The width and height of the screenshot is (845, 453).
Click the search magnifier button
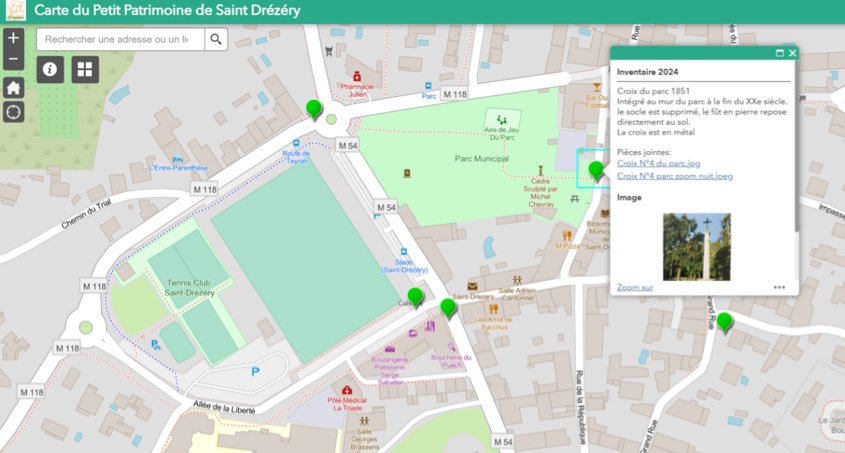(216, 39)
